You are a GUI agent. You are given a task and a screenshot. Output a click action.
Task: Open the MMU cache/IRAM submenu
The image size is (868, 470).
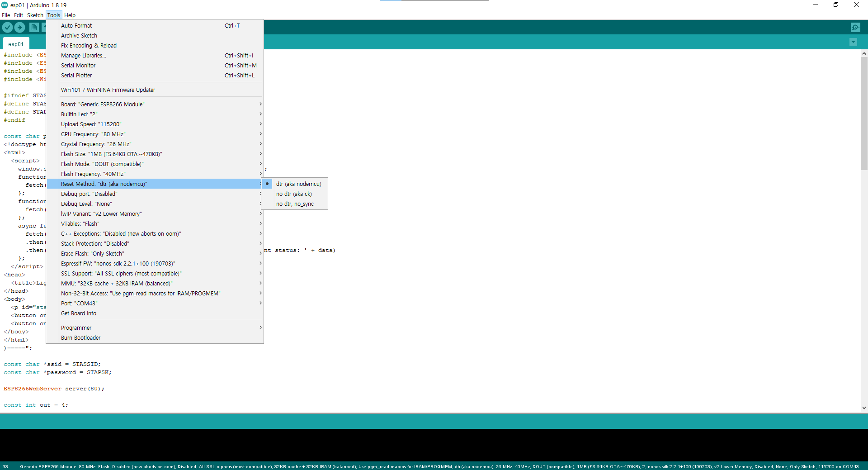[x=155, y=284]
